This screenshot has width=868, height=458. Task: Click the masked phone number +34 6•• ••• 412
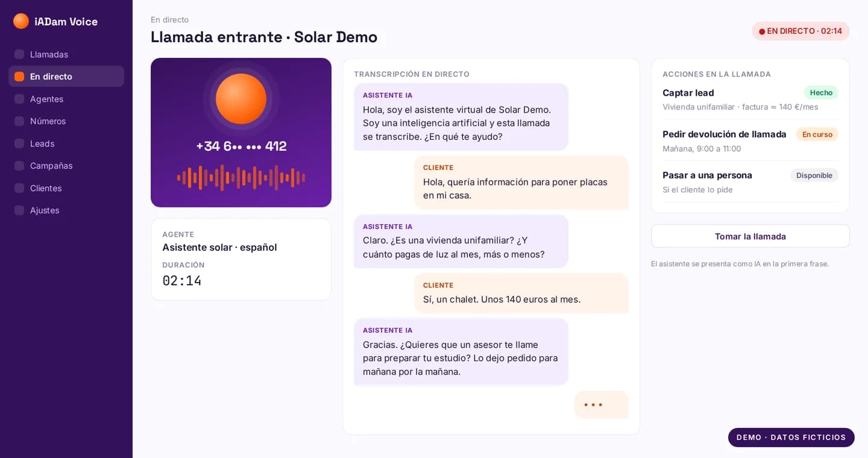click(241, 146)
